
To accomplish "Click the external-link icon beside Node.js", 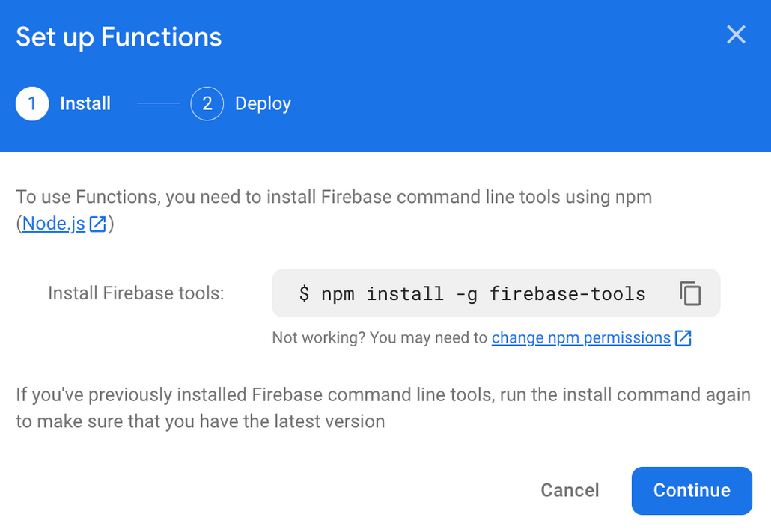I will tap(97, 223).
